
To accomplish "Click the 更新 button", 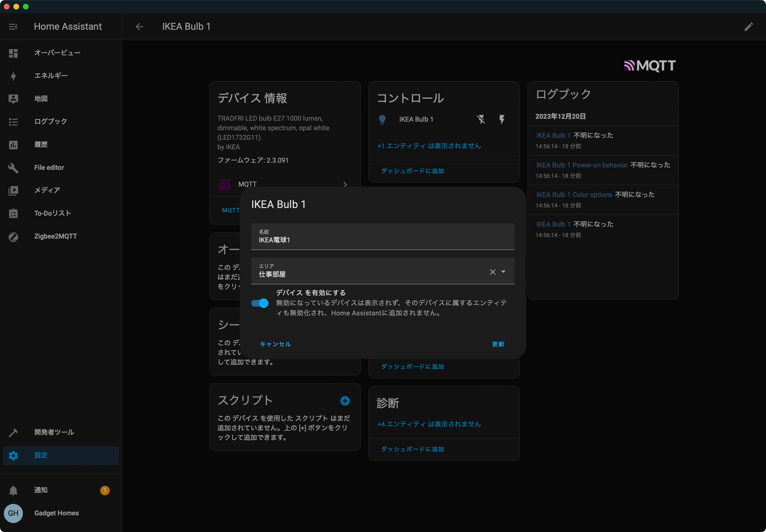I will (498, 344).
